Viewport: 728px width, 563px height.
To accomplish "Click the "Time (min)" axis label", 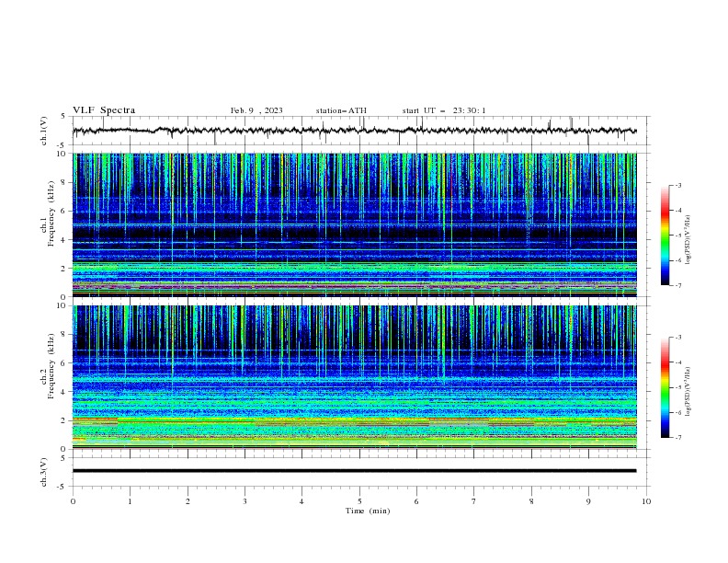I will 368,511.
